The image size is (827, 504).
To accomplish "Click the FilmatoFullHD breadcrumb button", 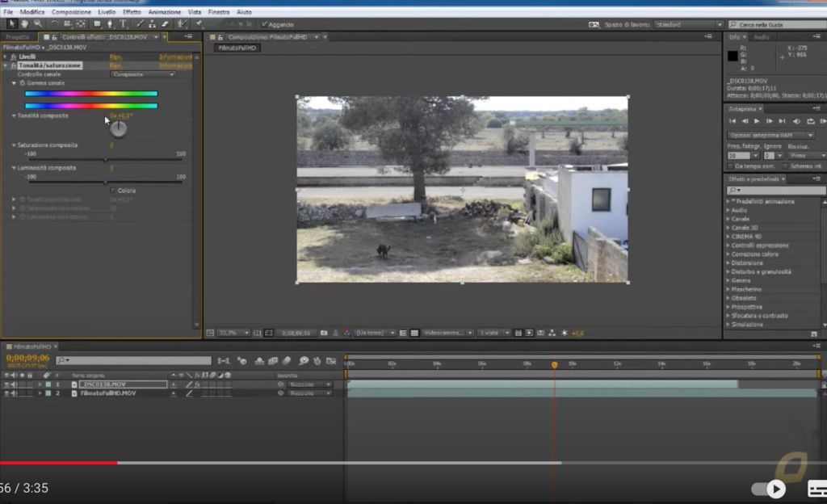I will tap(237, 48).
